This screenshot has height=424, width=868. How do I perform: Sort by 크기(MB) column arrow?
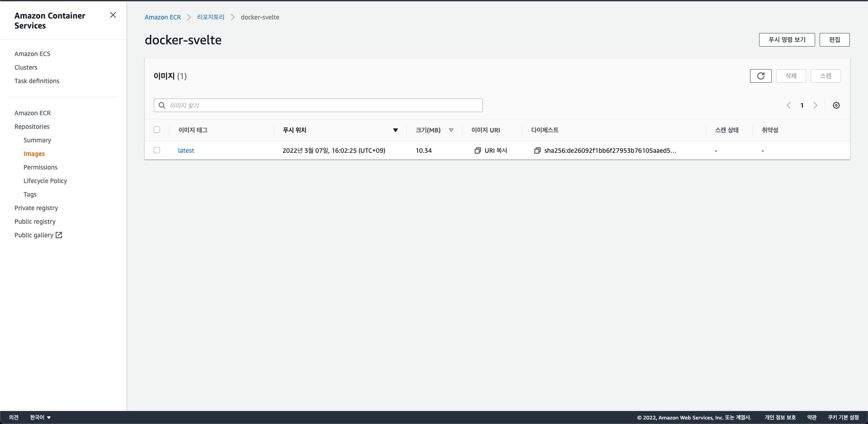point(451,130)
